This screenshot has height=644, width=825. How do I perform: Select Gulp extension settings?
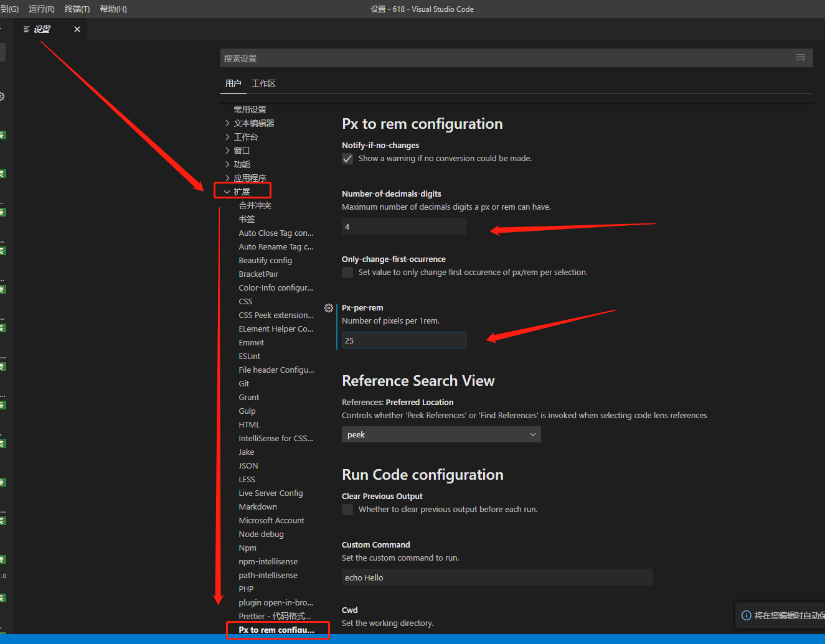point(247,411)
